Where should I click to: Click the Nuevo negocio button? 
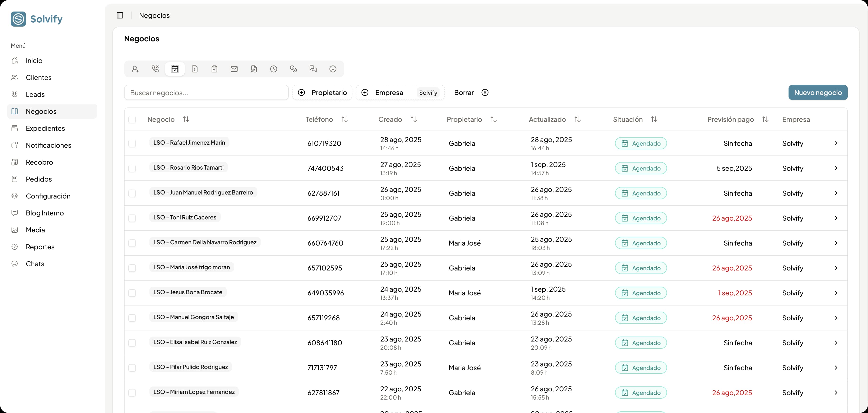[x=817, y=92]
